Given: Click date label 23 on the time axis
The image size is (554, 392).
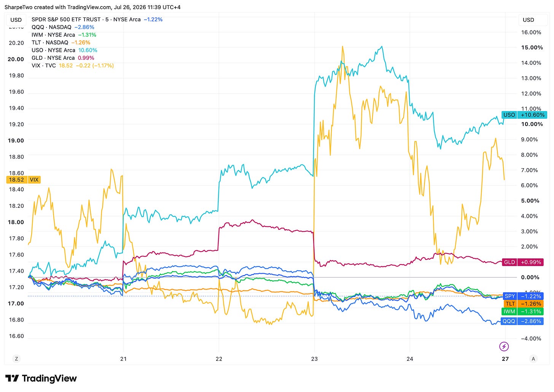Looking at the screenshot, I should point(314,359).
